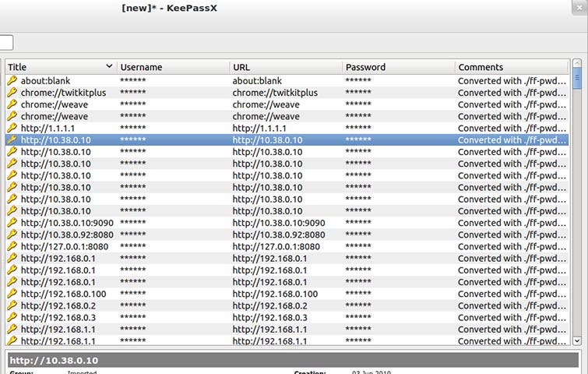Click the Comments cell of about:blank entry
Image resolution: width=588 pixels, height=374 pixels.
coord(512,81)
